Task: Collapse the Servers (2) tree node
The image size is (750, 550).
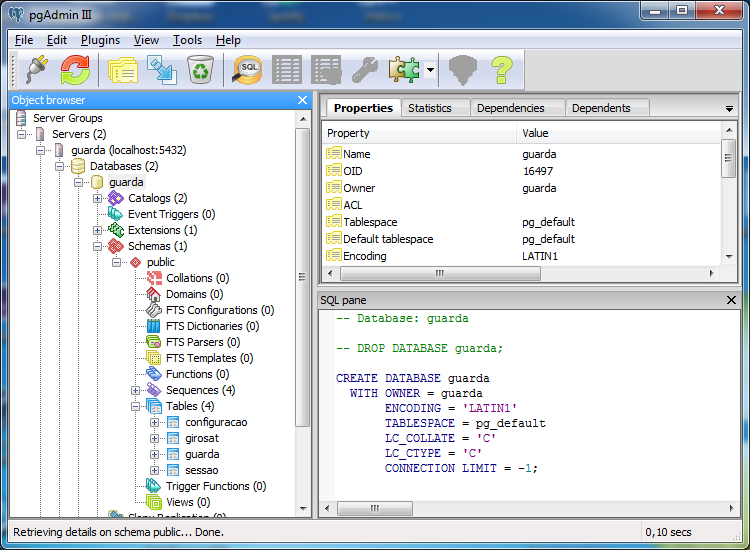Action: click(21, 134)
